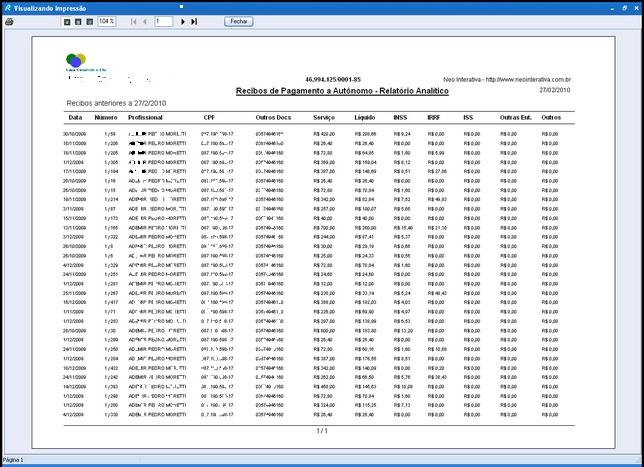This screenshot has height=467, width=644.
Task: Click the printer icon to print
Action: [9, 22]
